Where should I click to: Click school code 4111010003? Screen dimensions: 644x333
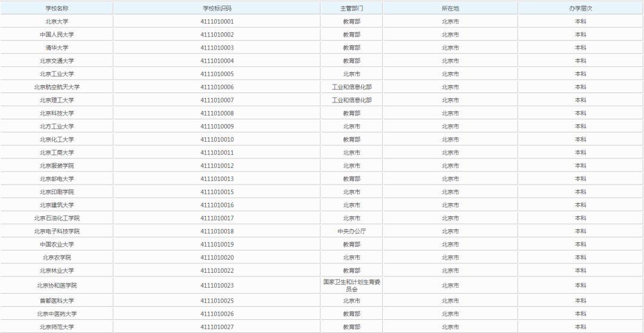[217, 48]
